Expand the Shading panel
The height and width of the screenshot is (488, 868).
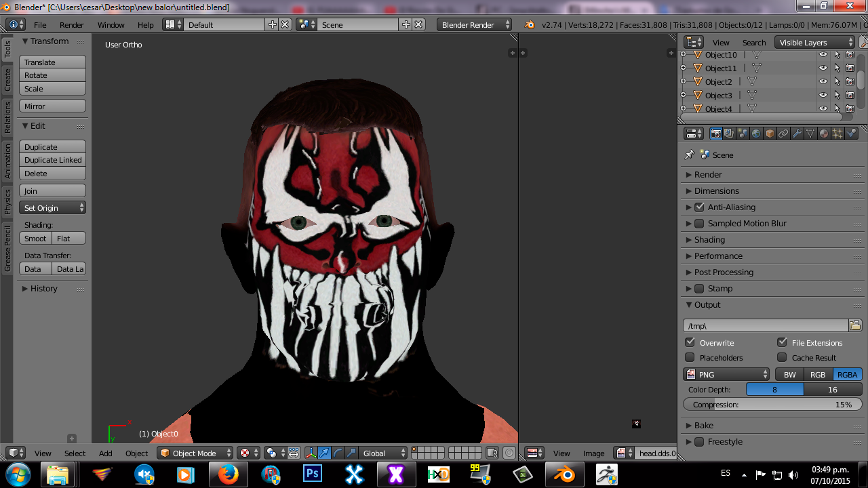click(709, 240)
